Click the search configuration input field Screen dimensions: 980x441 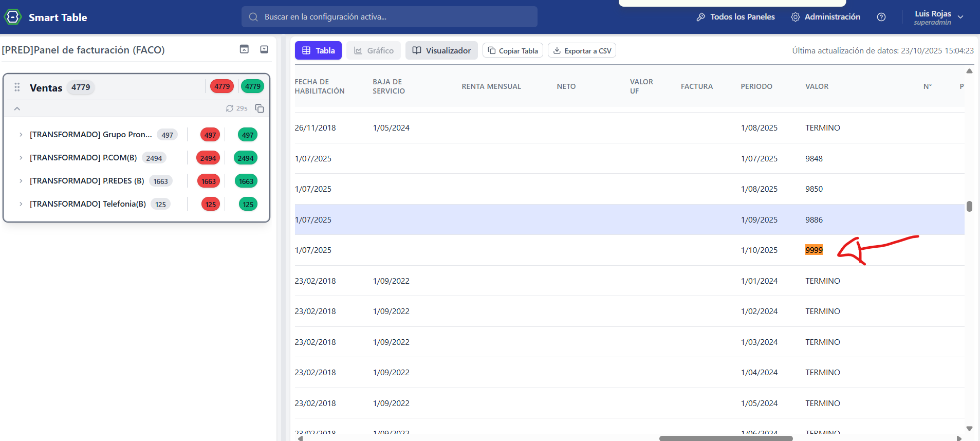tap(389, 17)
